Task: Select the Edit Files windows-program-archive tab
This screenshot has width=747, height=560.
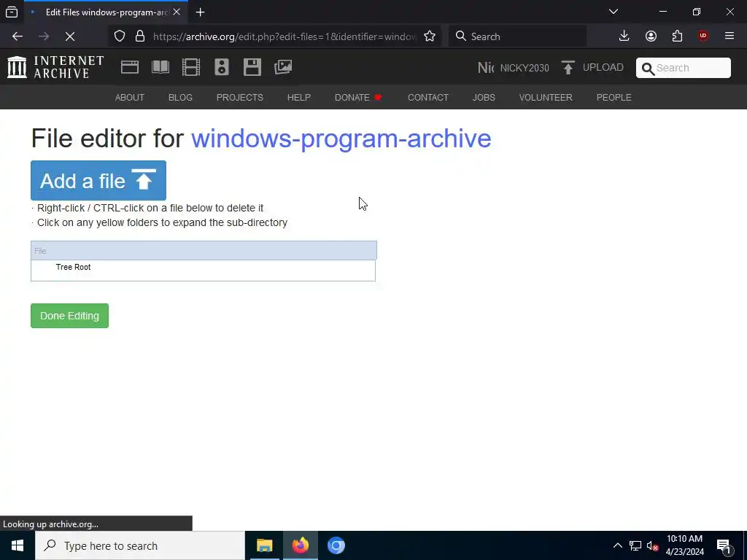Action: 105,12
